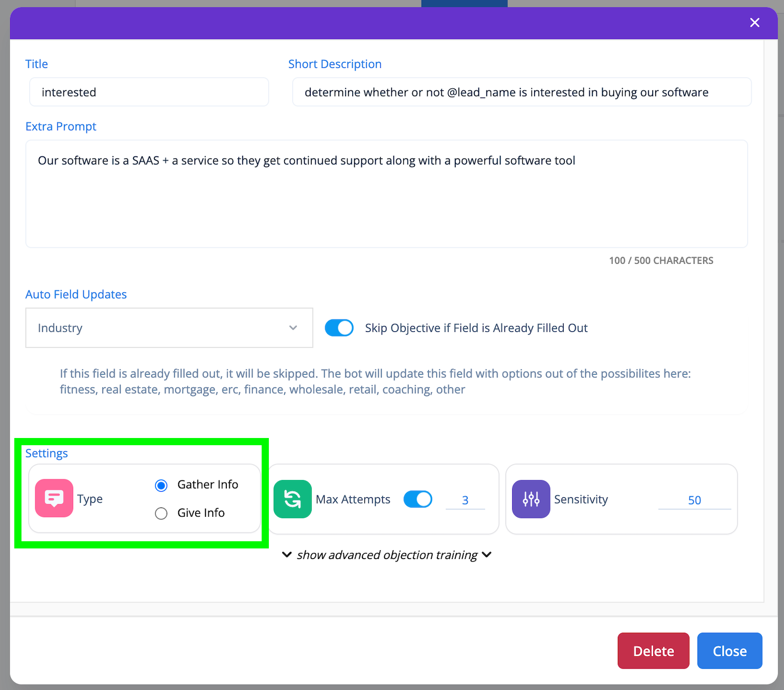Click the Auto Field Updates heading

[76, 294]
